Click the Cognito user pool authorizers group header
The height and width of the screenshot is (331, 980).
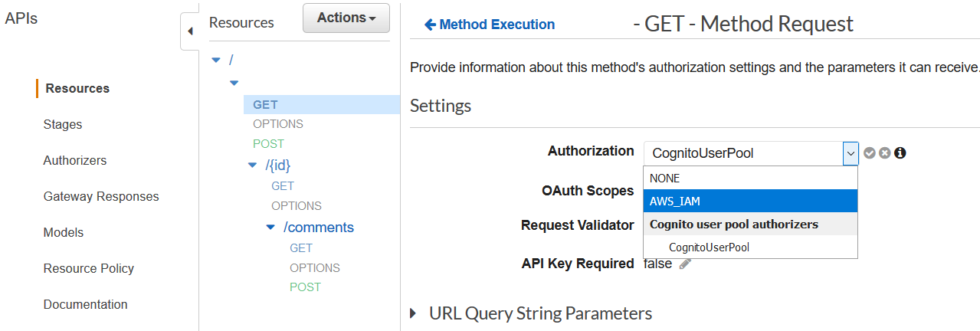coord(751,224)
